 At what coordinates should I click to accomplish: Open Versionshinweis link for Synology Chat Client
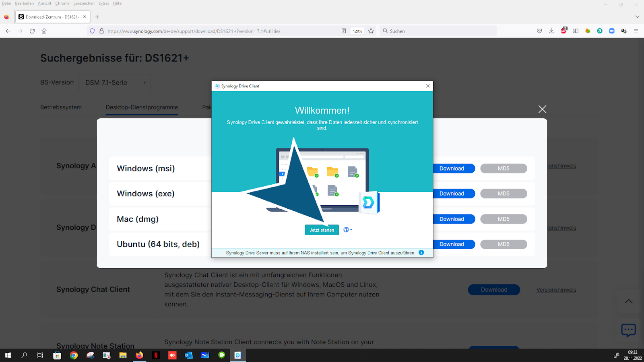tap(556, 290)
